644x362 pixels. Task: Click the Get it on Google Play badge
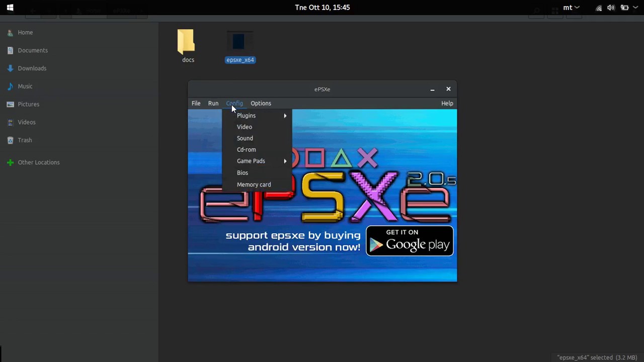point(410,240)
